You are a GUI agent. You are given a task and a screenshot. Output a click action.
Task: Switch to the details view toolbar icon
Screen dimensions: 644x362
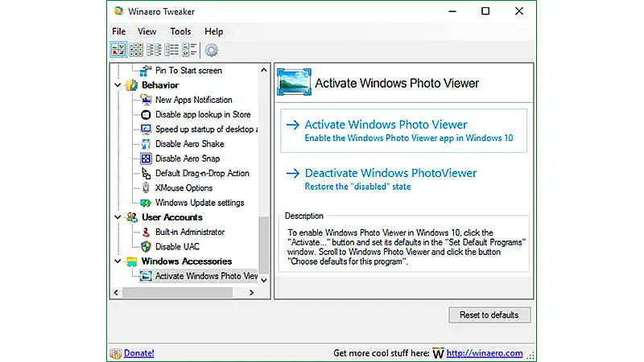[x=189, y=50]
